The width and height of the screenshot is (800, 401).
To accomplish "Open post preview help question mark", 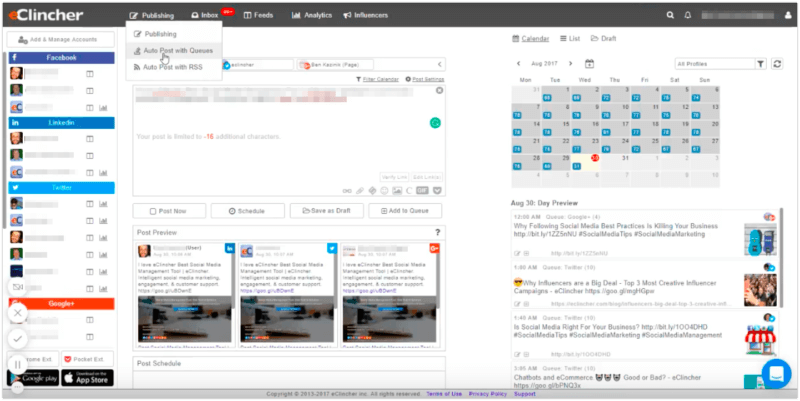I will coord(438,232).
